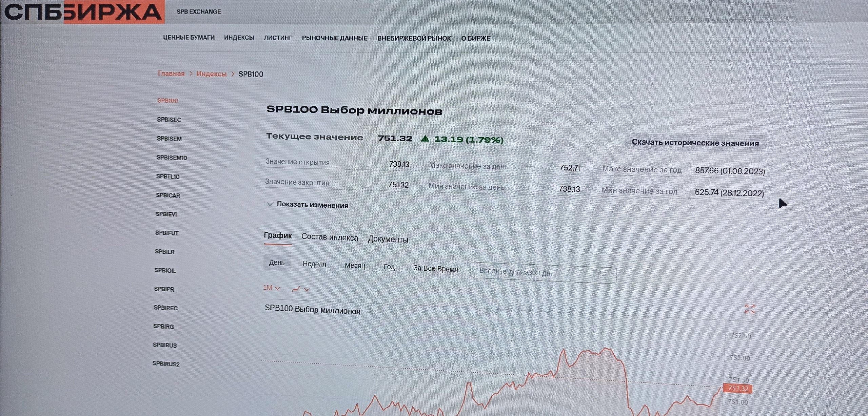Open the 1M interval dropdown
The image size is (868, 416).
pos(272,288)
